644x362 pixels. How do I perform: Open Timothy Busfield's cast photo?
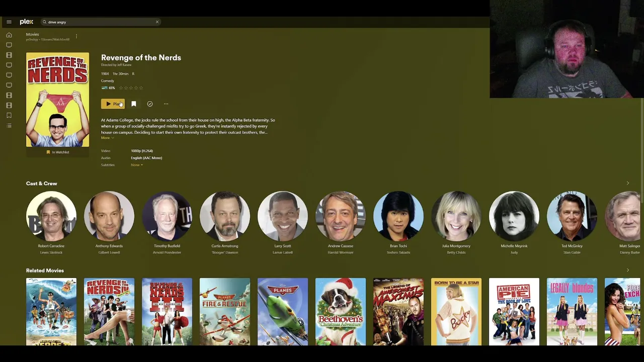[x=167, y=216]
